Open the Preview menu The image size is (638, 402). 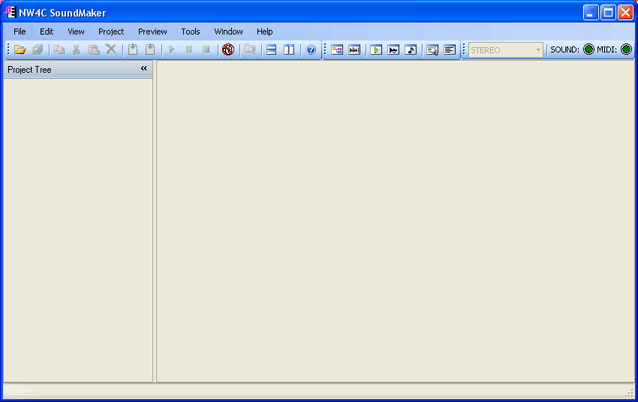[x=152, y=31]
